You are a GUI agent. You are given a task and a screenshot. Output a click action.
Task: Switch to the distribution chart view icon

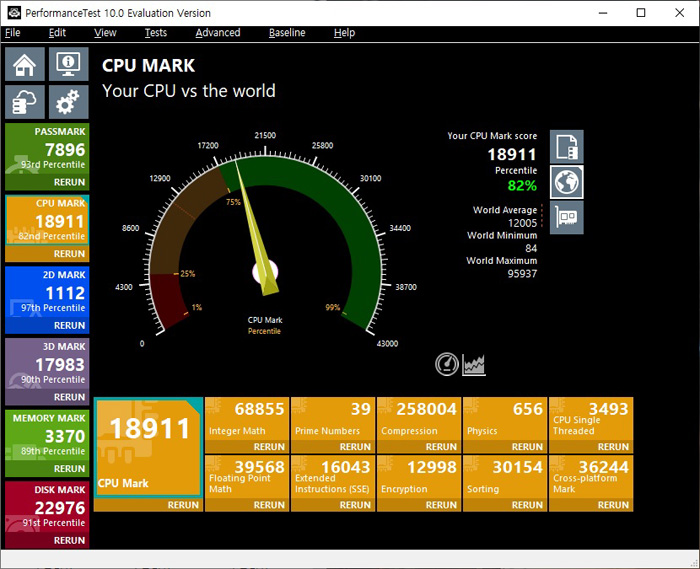474,364
